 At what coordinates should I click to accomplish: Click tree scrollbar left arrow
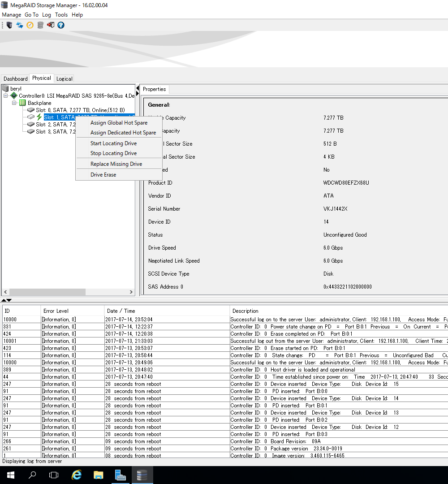[x=5, y=292]
